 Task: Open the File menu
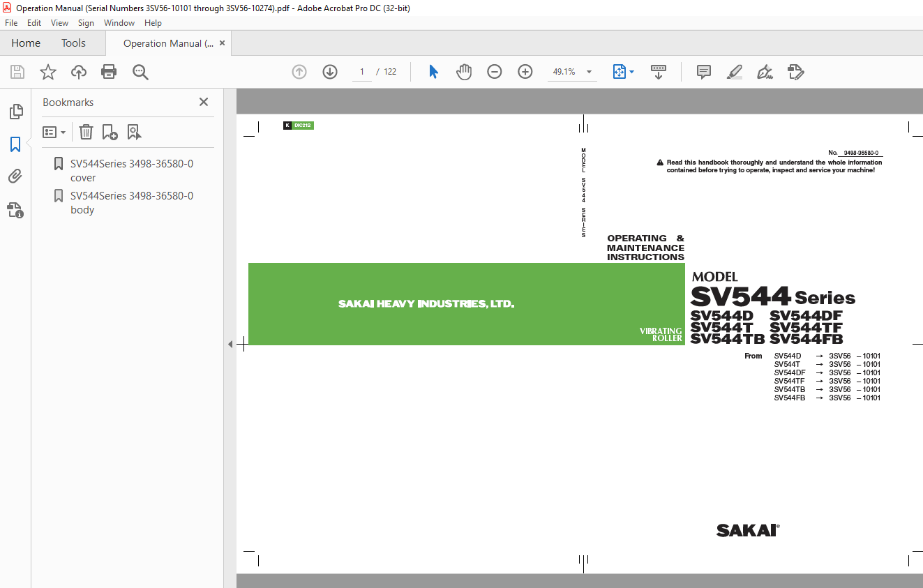(11, 23)
